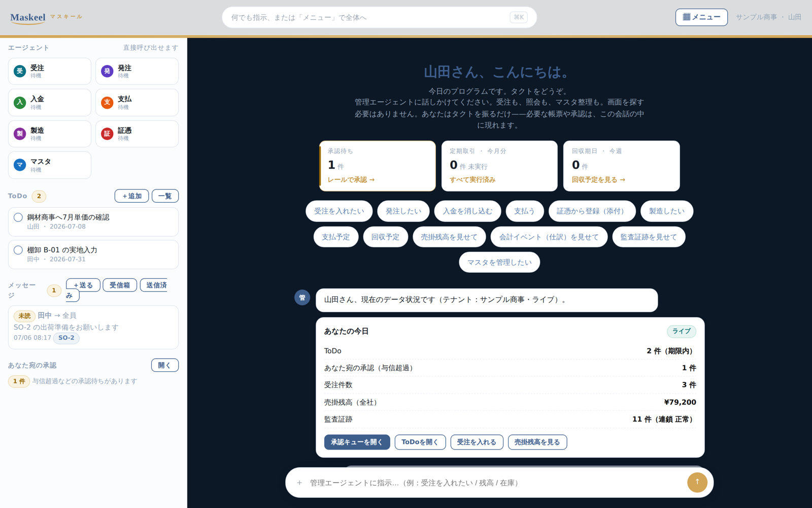Open the 製造 agent icon
This screenshot has height=508, width=812.
20,134
